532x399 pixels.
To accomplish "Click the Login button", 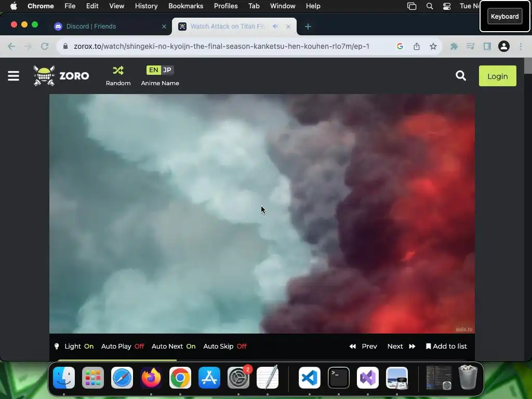I will (x=497, y=76).
